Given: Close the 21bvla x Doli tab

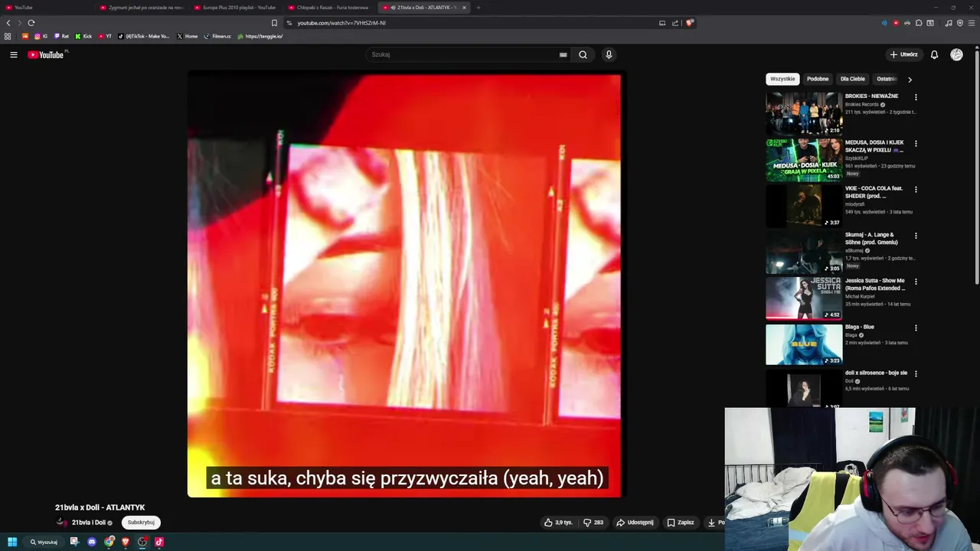Looking at the screenshot, I should click(464, 8).
